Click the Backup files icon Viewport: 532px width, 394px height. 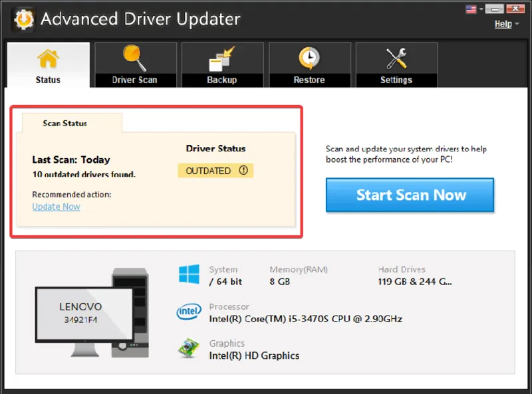222,58
